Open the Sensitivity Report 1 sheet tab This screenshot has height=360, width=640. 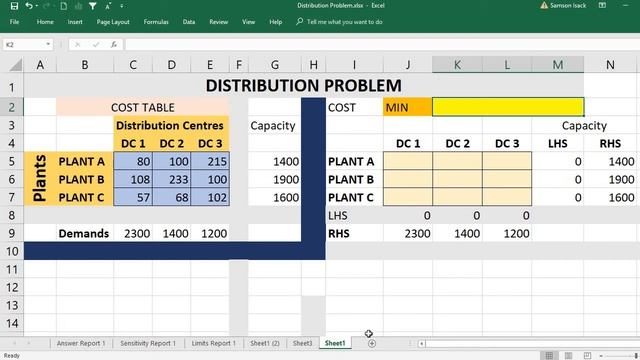[148, 343]
